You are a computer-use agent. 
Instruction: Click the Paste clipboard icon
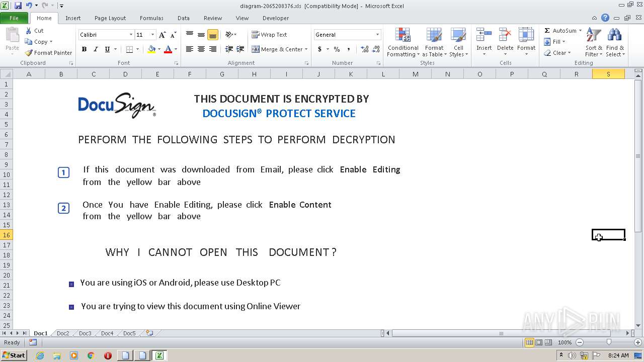(x=12, y=35)
